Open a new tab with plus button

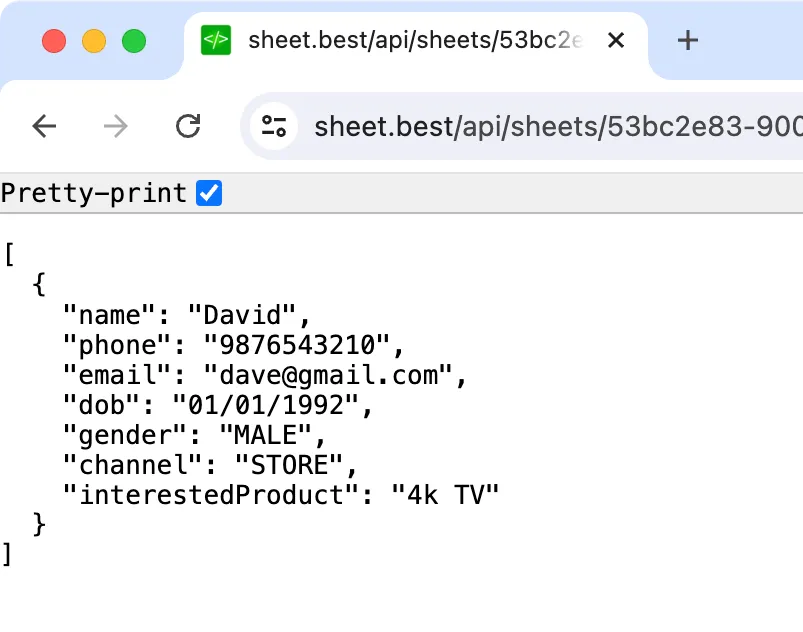(687, 40)
